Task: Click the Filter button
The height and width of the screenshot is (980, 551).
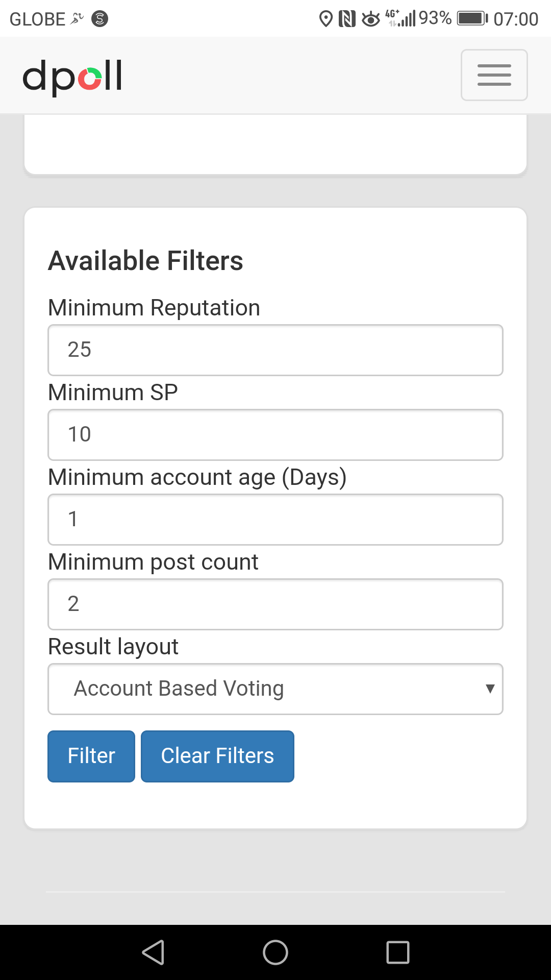Action: click(91, 756)
